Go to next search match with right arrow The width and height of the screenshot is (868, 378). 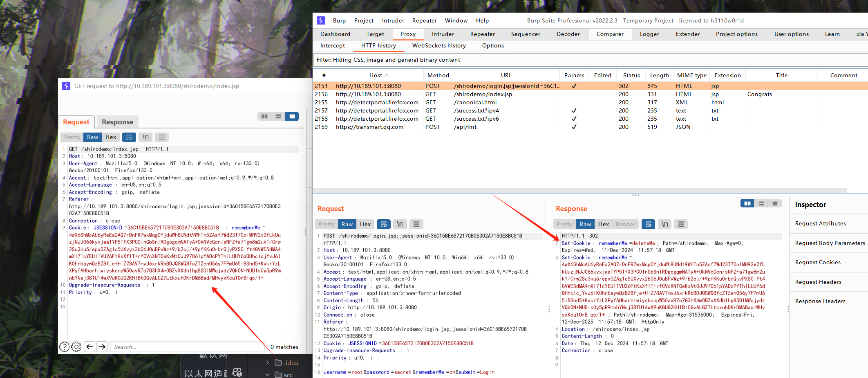(x=102, y=347)
